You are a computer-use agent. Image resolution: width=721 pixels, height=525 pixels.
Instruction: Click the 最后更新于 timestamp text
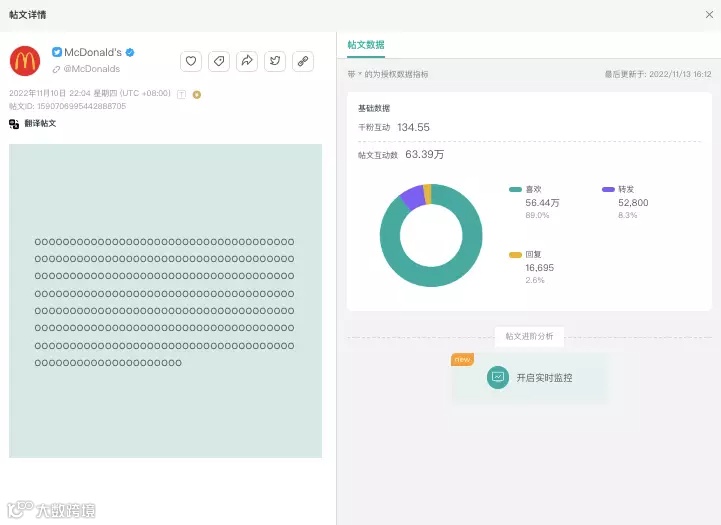pyautogui.click(x=658, y=74)
